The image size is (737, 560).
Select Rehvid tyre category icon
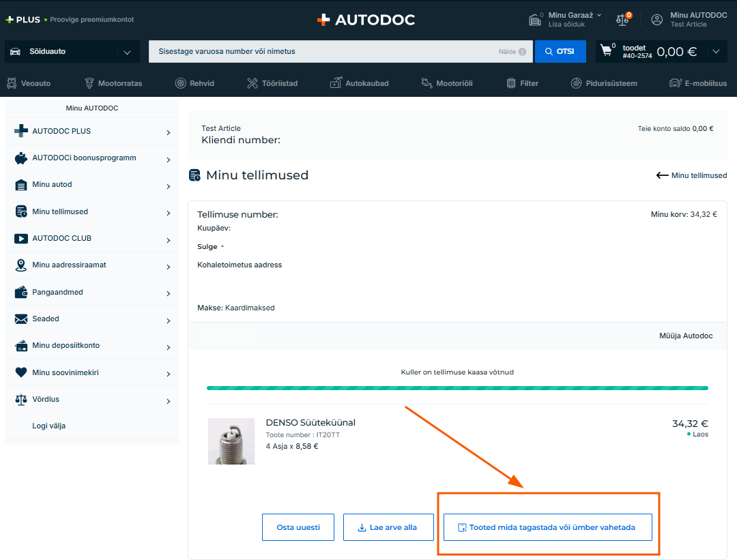click(181, 83)
